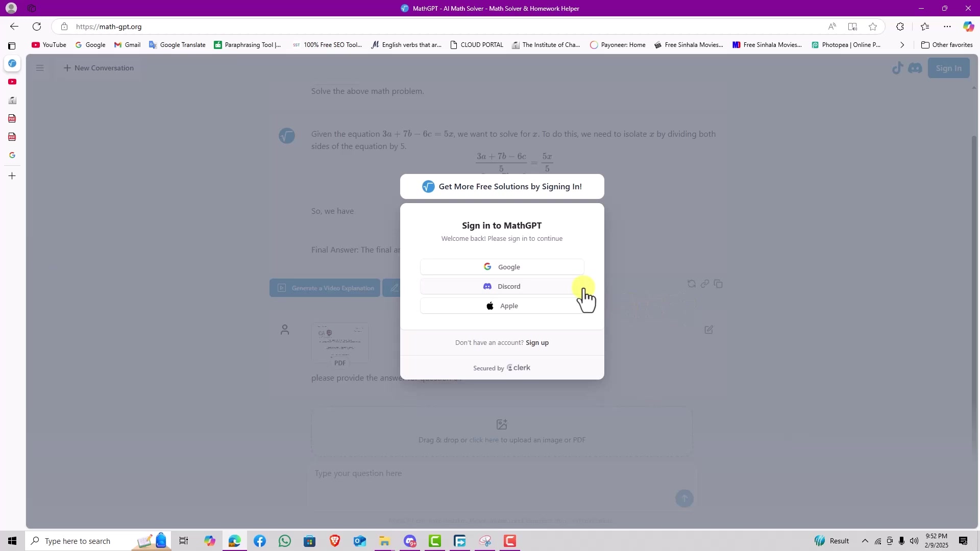Click copy link icon beside answer
This screenshot has width=980, height=551.
coord(705,284)
